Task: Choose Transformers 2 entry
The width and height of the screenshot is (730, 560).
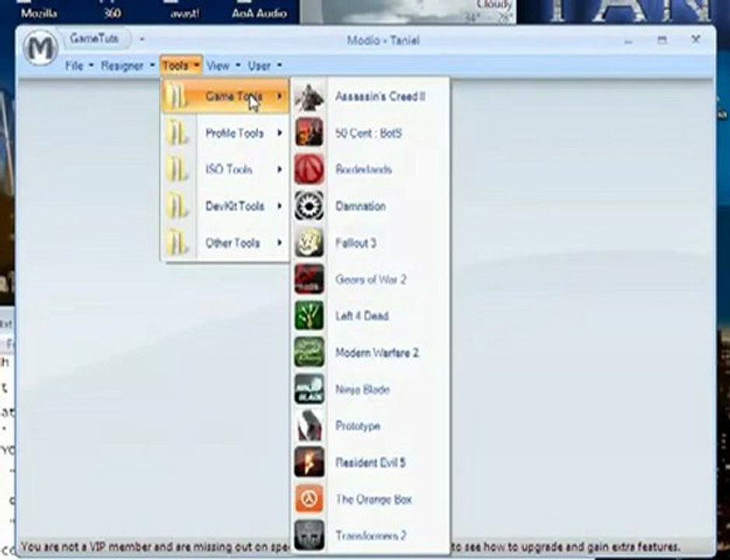Action: 370,535
